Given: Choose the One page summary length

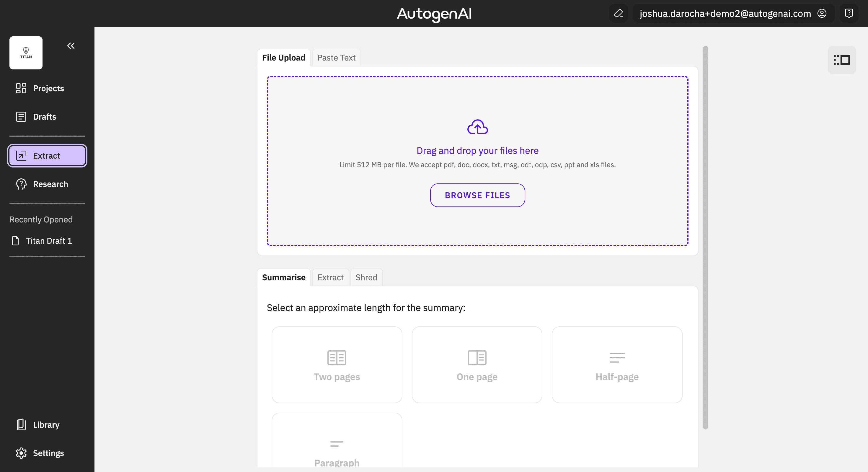Looking at the screenshot, I should pos(477,365).
